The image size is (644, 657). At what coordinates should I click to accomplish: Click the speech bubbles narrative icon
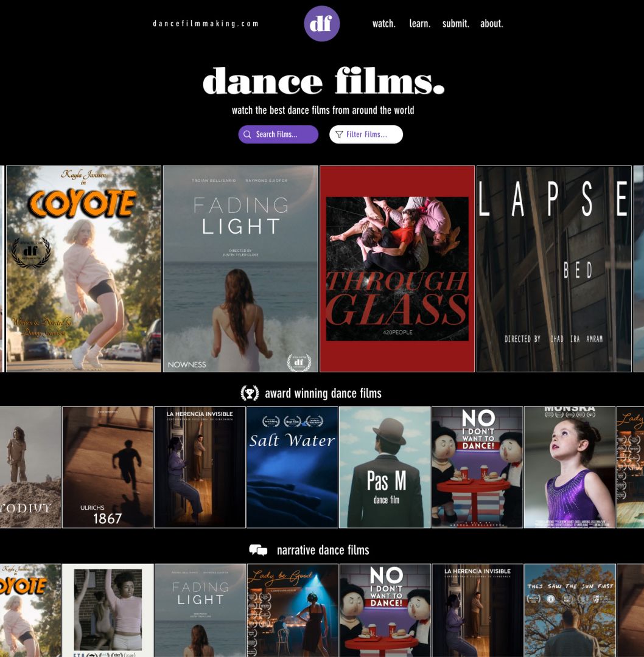coord(258,550)
